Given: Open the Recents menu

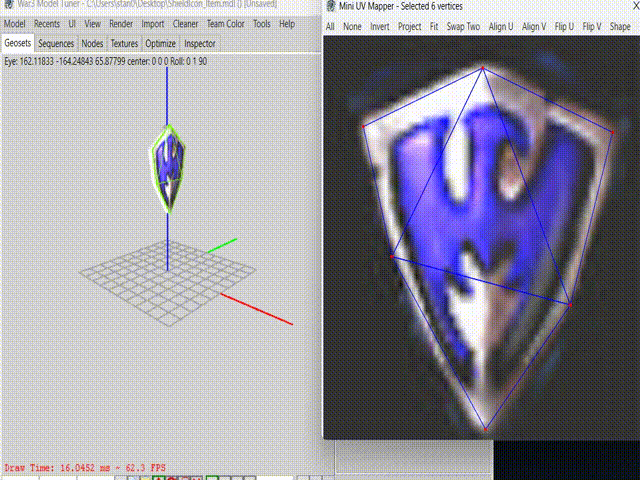Looking at the screenshot, I should 47,24.
